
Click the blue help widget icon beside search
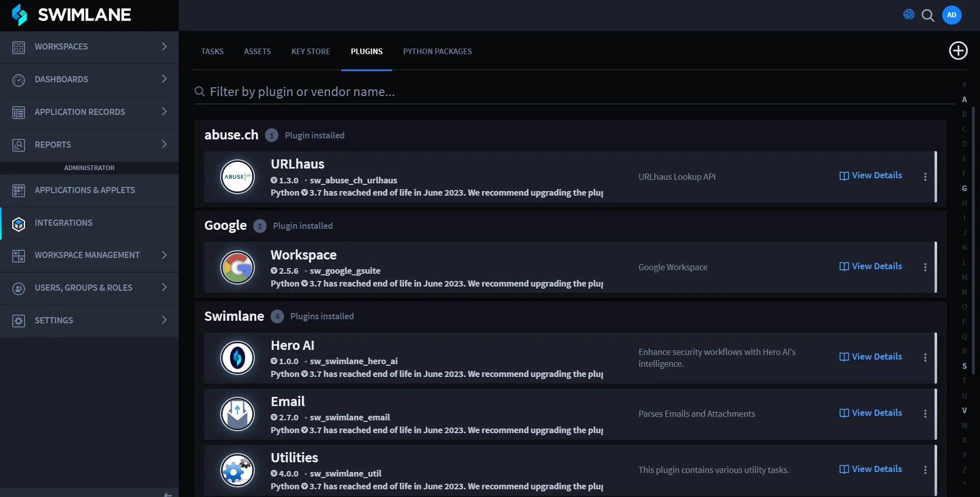click(909, 14)
